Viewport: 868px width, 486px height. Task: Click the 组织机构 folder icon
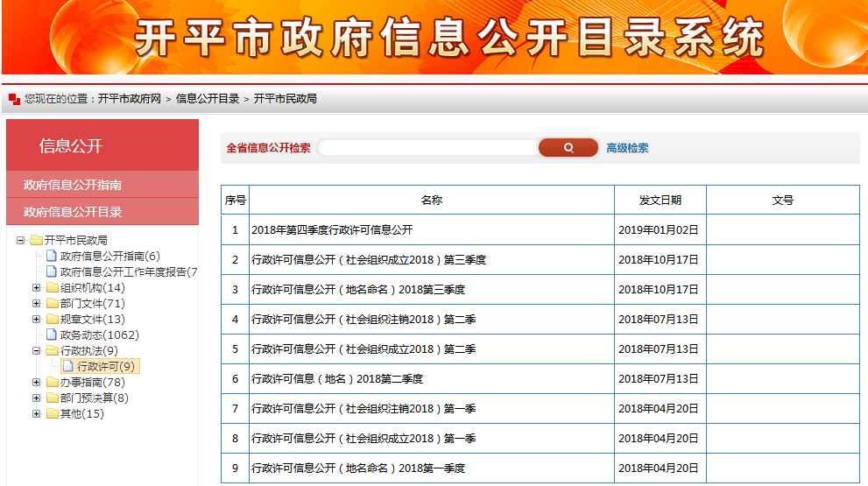tap(52, 287)
